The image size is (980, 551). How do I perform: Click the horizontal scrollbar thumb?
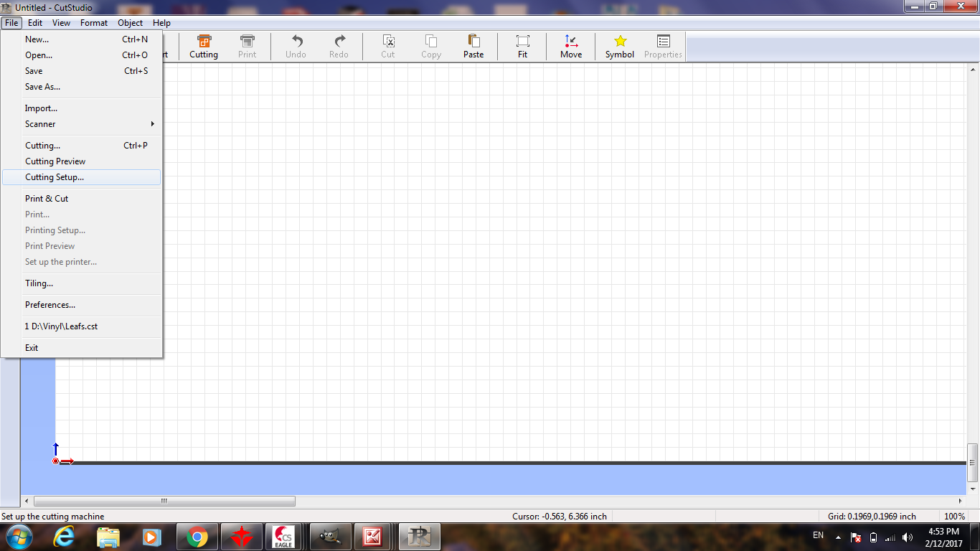pyautogui.click(x=164, y=501)
